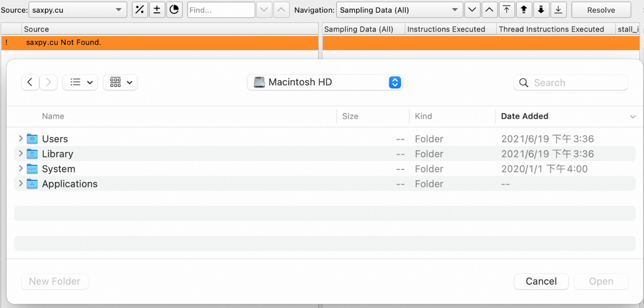The image size is (644, 308).
Task: Click the plus-minus toolbar icon
Action: point(157,10)
